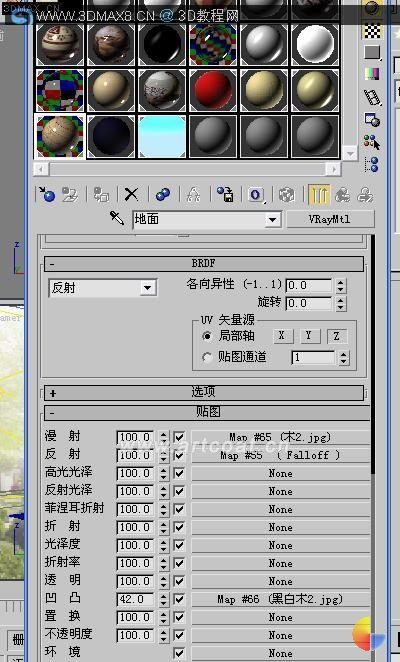Open material editor Options icon
This screenshot has width=400, height=662.
click(x=372, y=119)
